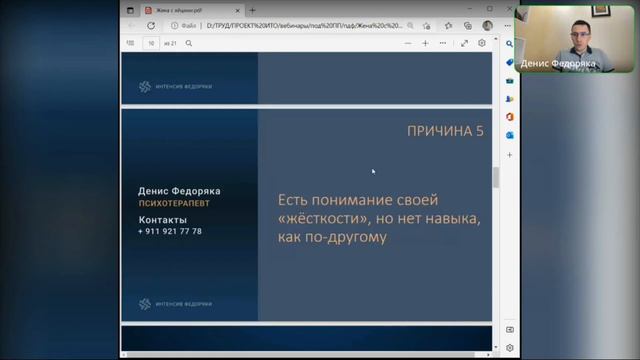Screen dimensions: 640x360
Task: Click the Контакты label
Action: (x=162, y=220)
